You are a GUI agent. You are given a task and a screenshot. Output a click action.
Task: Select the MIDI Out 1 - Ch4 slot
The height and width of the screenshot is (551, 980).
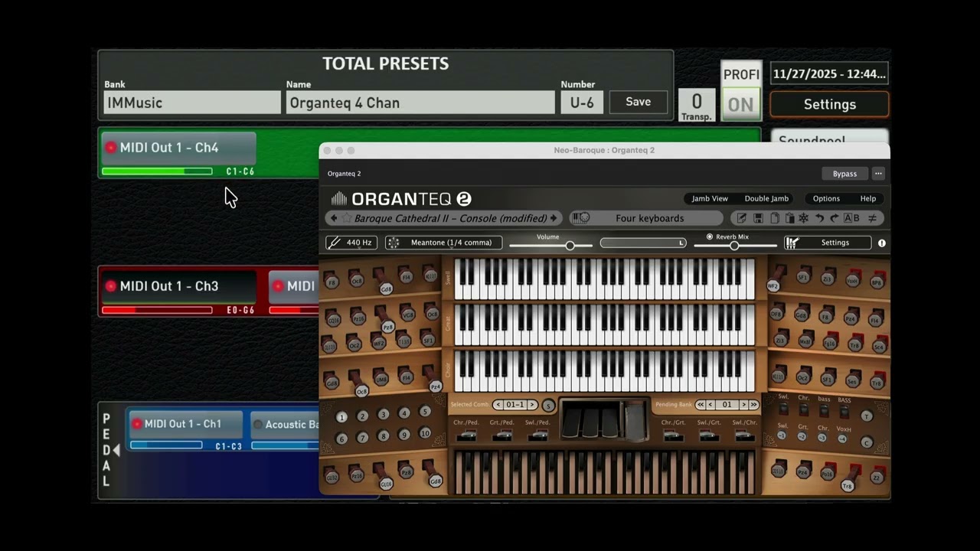point(178,148)
